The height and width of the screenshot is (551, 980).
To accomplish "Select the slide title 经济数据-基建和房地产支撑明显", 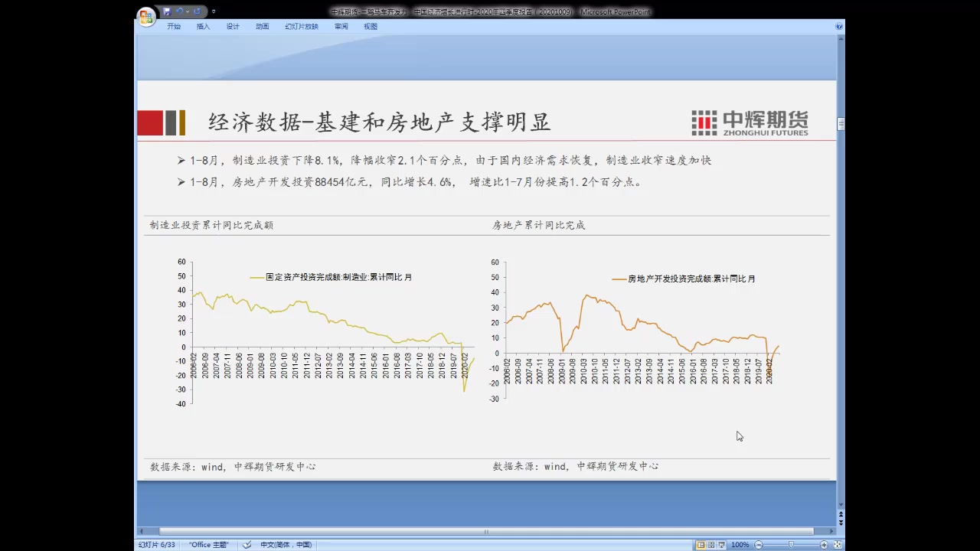I will 380,122.
